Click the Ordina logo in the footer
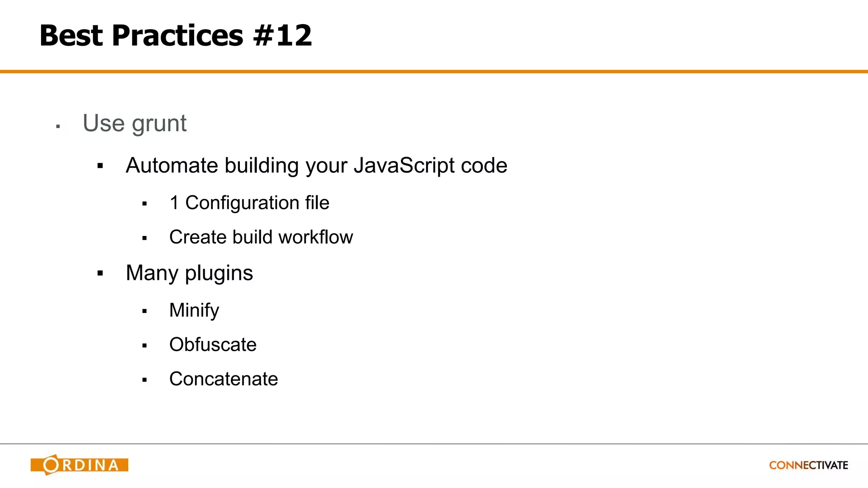Viewport: 868px width, 488px height. click(x=79, y=465)
